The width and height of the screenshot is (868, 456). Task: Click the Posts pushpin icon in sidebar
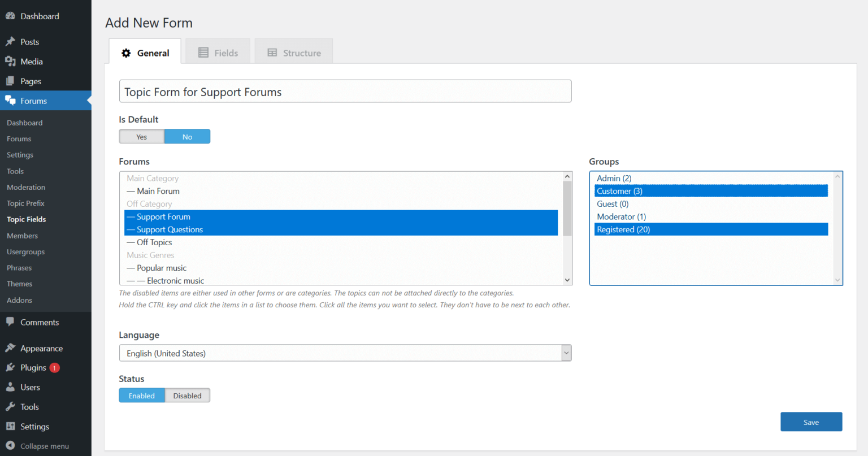click(10, 42)
